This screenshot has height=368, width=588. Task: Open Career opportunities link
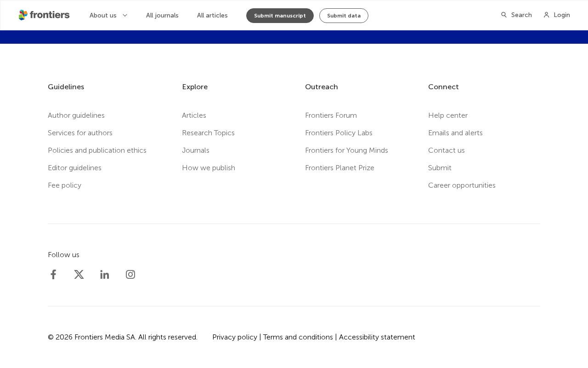462,185
